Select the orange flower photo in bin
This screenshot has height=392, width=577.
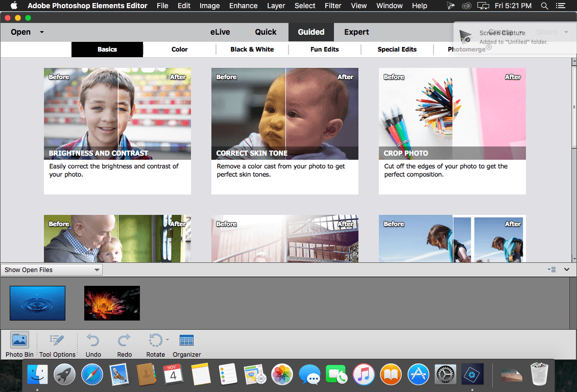(x=112, y=303)
